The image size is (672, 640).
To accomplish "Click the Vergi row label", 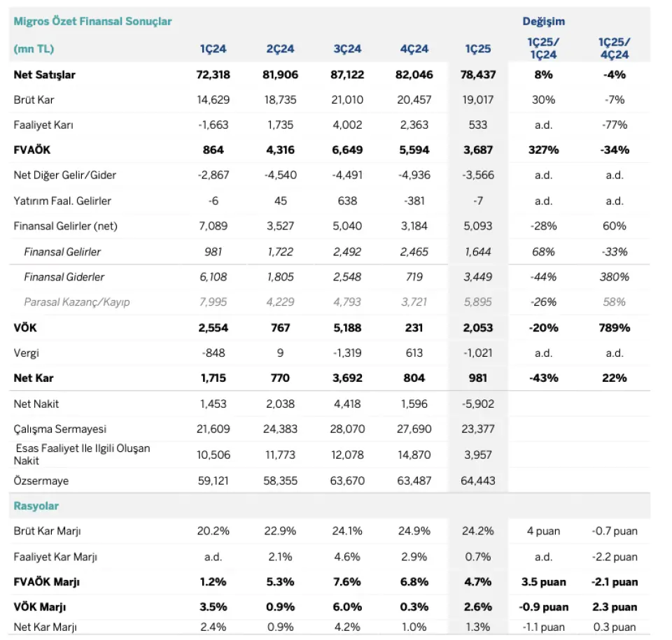I will [26, 353].
